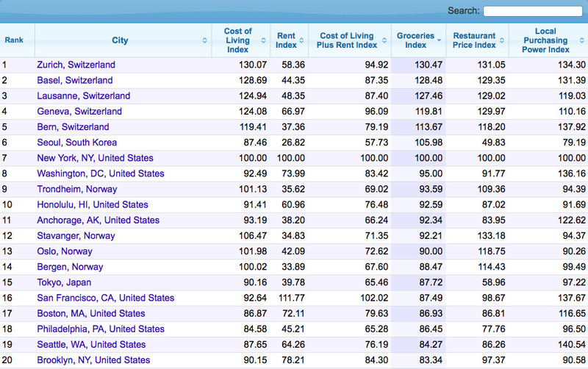This screenshot has width=588, height=369.
Task: Open the Geneva, Switzerland link
Action: tap(79, 112)
